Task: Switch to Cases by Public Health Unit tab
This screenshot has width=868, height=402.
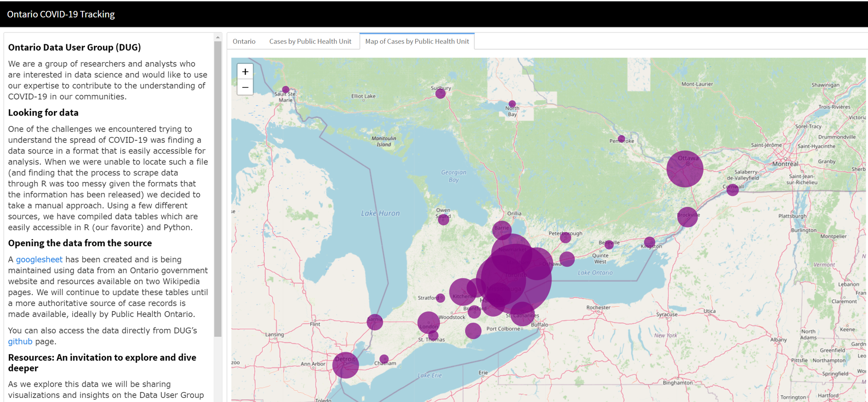Action: (x=310, y=41)
